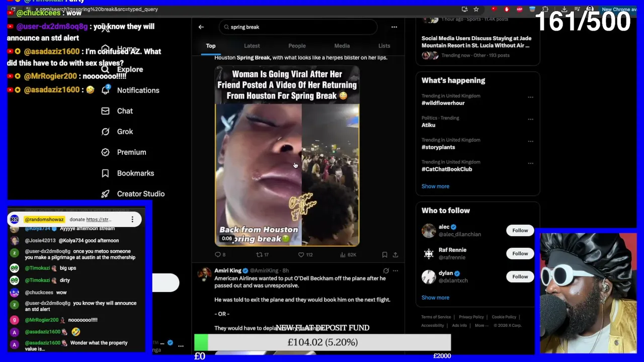This screenshot has width=644, height=362.
Task: Open the Terms of Service link
Action: click(x=436, y=317)
